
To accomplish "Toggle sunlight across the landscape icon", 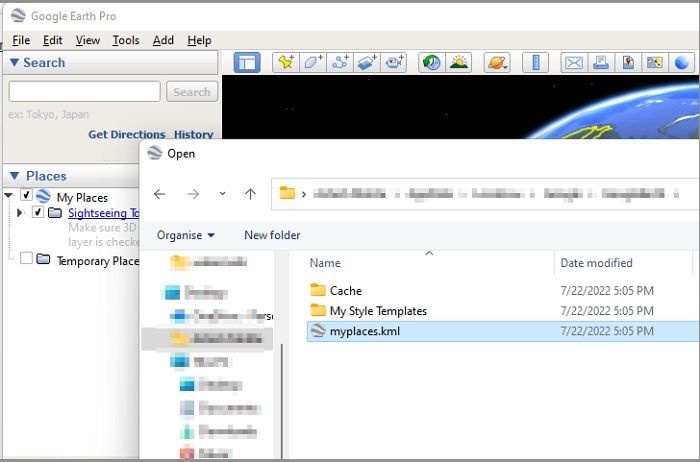I will click(459, 62).
